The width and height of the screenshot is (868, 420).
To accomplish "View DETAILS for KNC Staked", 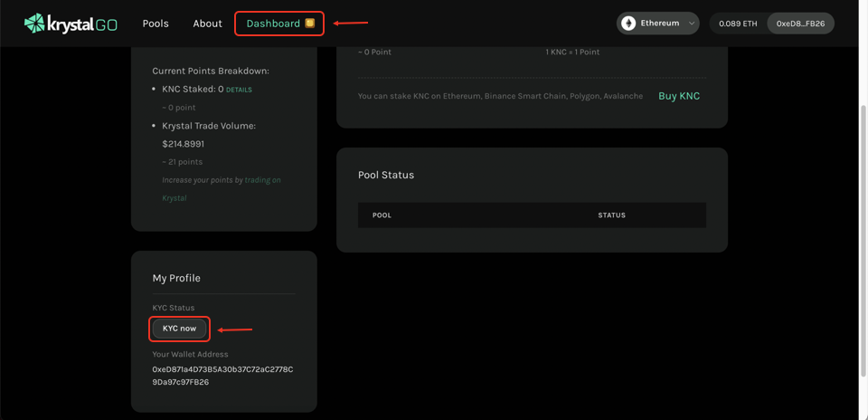I will 239,90.
